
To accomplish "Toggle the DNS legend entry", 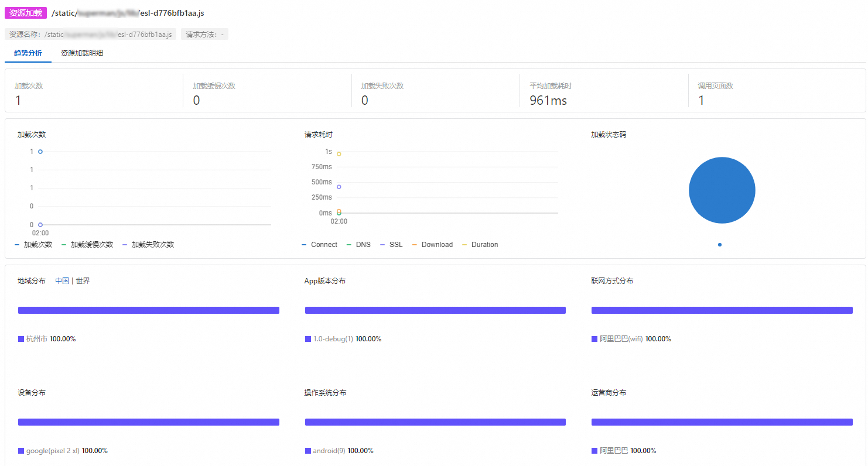I will (x=358, y=245).
